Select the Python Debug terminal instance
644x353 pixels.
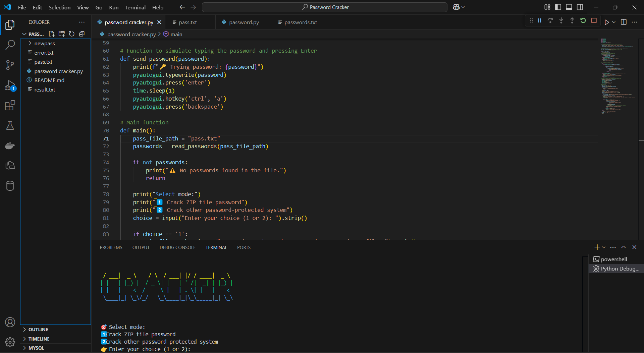coord(616,269)
